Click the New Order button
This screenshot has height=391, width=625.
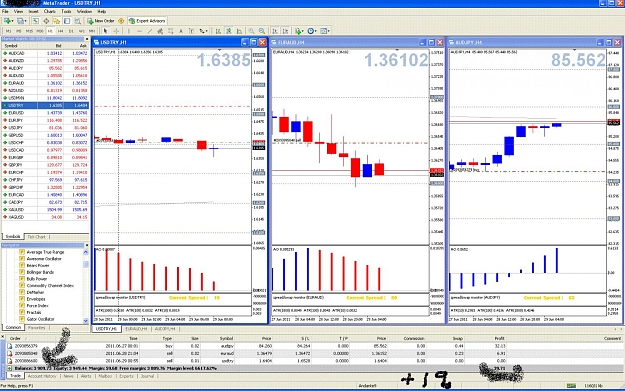(x=101, y=21)
